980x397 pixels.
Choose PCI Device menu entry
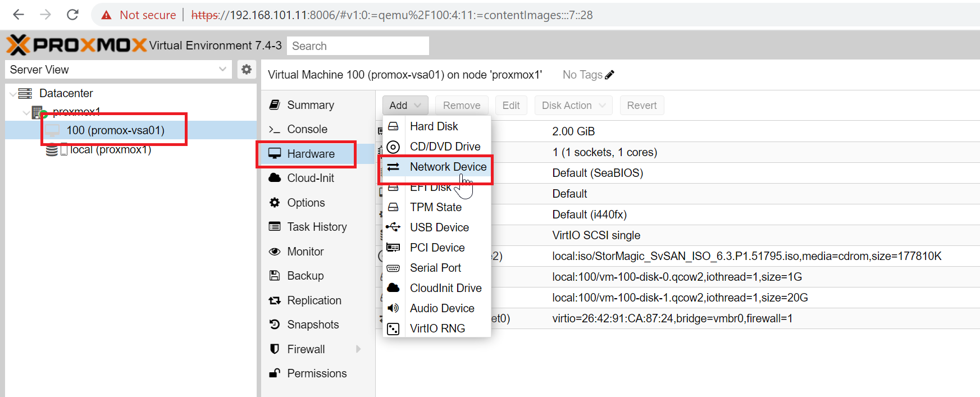point(437,248)
